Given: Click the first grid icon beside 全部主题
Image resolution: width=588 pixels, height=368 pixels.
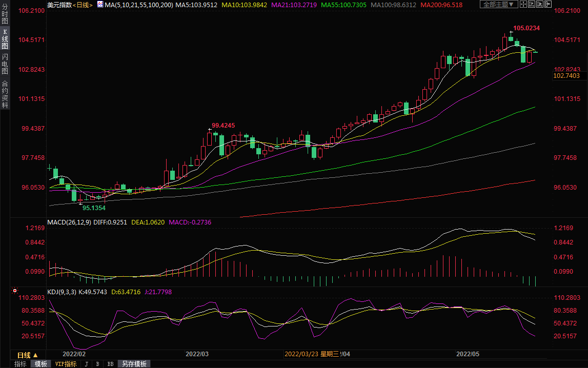Looking at the screenshot, I should click(523, 4).
